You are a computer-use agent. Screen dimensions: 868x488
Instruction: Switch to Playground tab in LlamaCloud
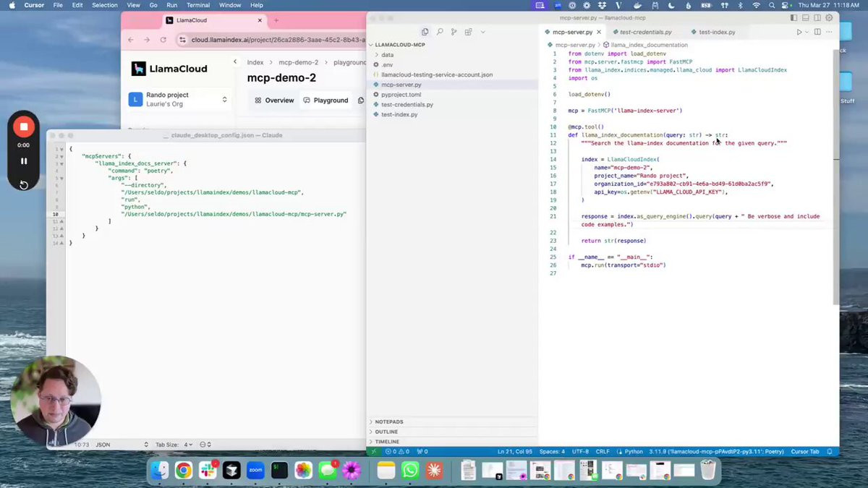pos(325,100)
